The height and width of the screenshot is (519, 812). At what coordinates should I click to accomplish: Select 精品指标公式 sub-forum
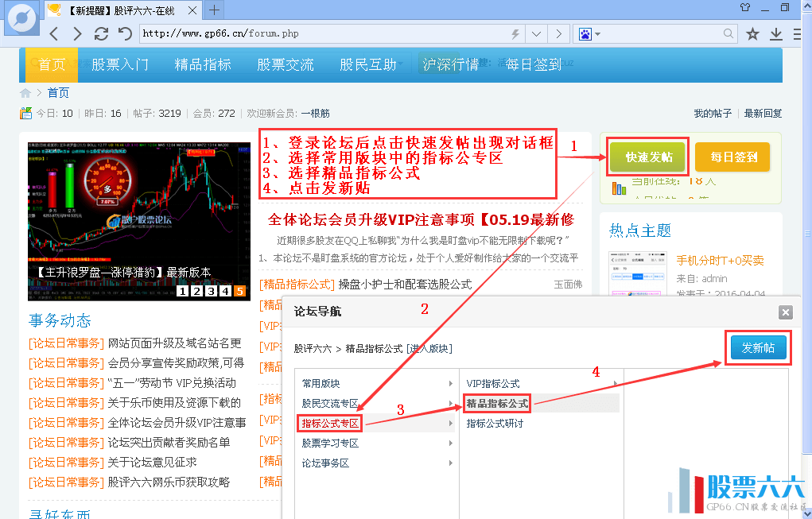point(497,404)
